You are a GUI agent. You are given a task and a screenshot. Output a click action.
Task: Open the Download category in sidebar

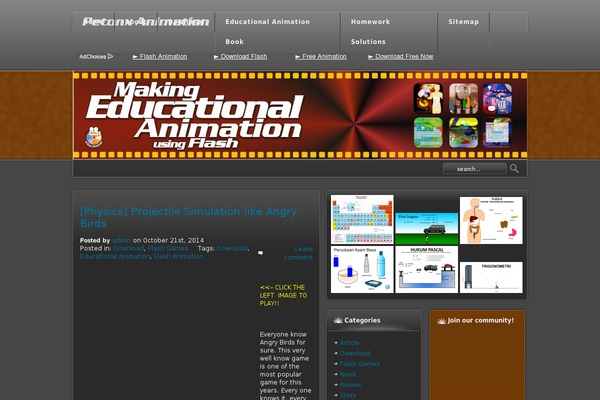point(355,353)
